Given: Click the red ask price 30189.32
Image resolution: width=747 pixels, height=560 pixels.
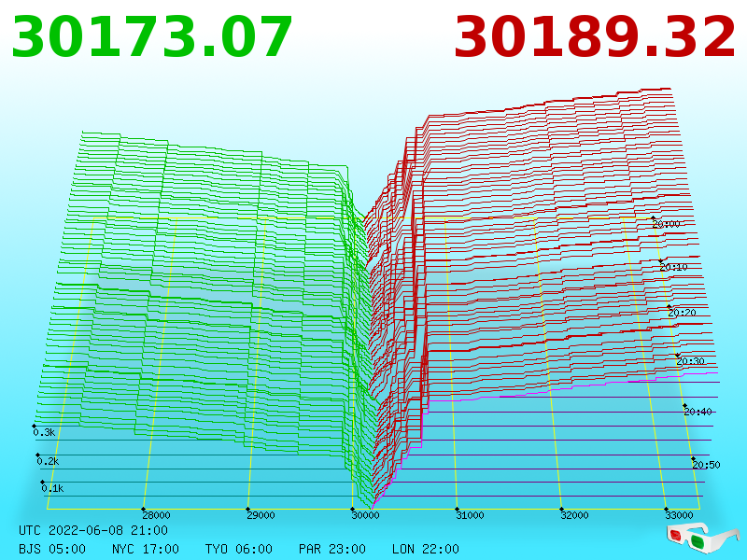Looking at the screenshot, I should click(x=595, y=37).
